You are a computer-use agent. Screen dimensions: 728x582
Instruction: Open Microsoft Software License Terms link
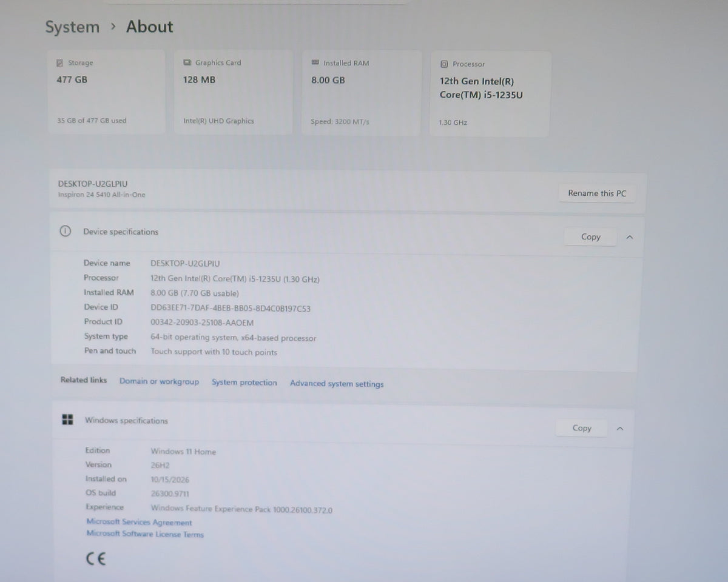pyautogui.click(x=145, y=534)
